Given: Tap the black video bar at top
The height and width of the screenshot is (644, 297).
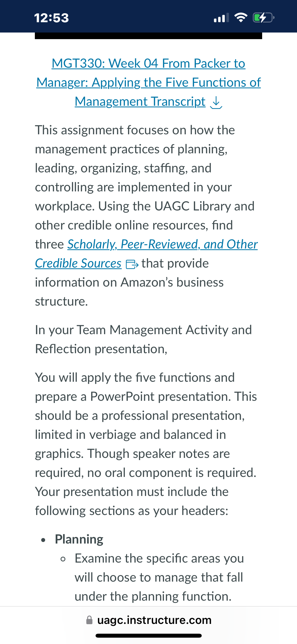Looking at the screenshot, I should [x=148, y=36].
